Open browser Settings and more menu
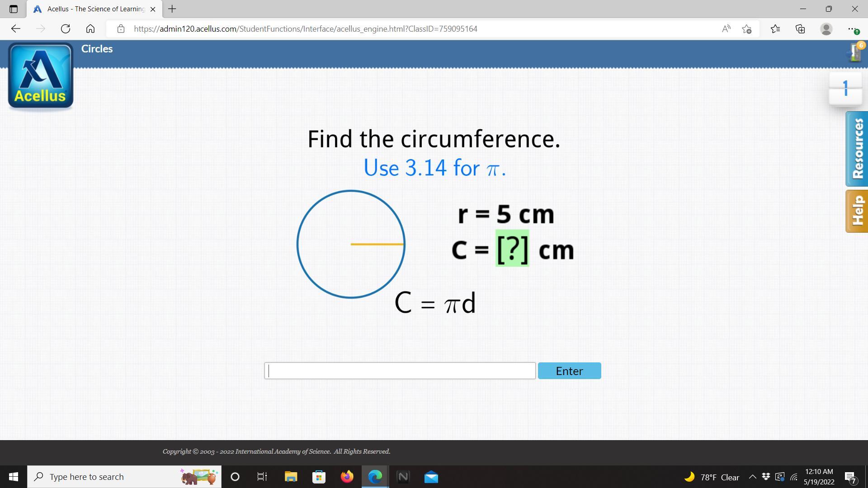Screen dimensions: 868x488 point(852,29)
